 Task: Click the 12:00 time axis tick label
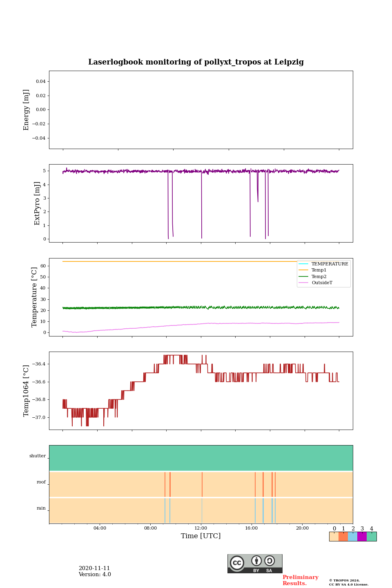201,528
